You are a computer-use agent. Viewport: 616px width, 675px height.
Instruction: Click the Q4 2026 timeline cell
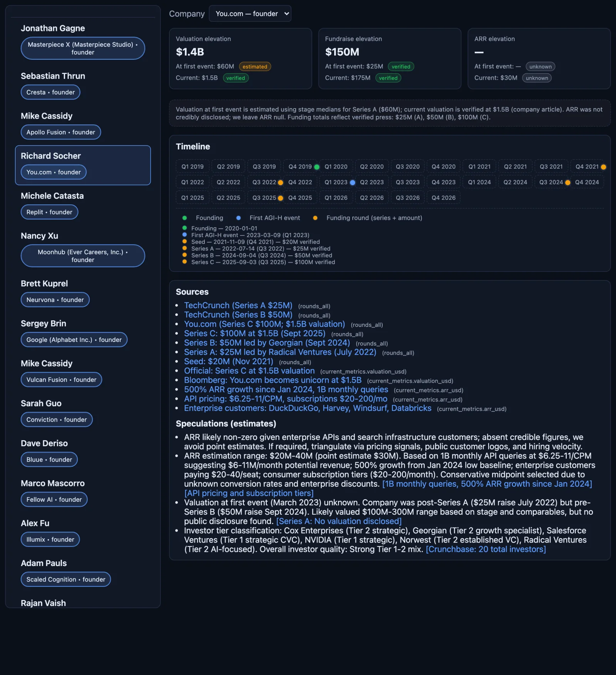point(444,198)
